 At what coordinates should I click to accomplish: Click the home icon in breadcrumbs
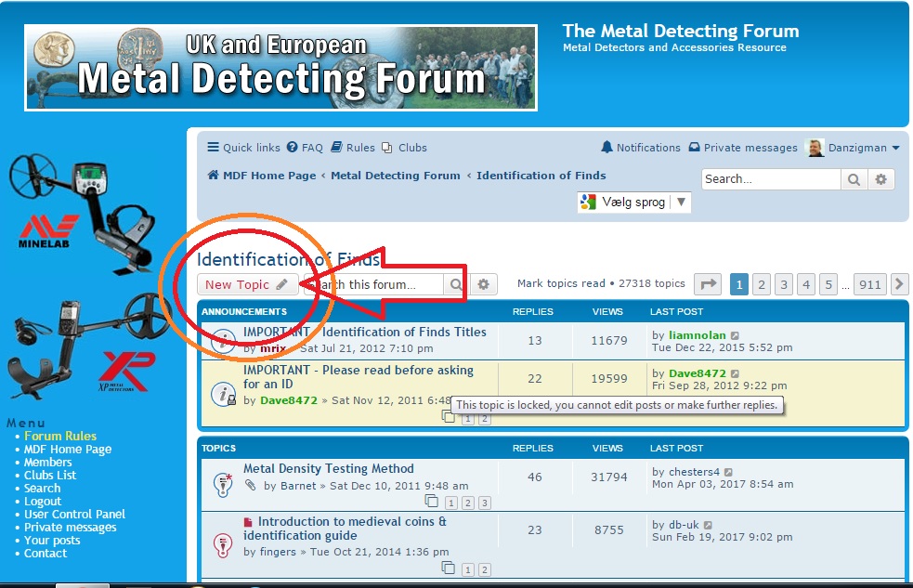213,175
